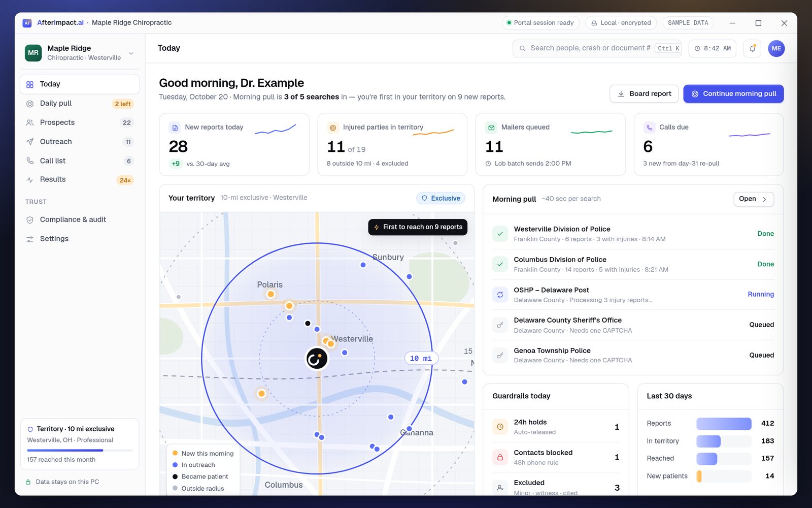Screen dimensions: 812x508
Task: Click the 24h holds clock icon
Action: [x=500, y=427]
